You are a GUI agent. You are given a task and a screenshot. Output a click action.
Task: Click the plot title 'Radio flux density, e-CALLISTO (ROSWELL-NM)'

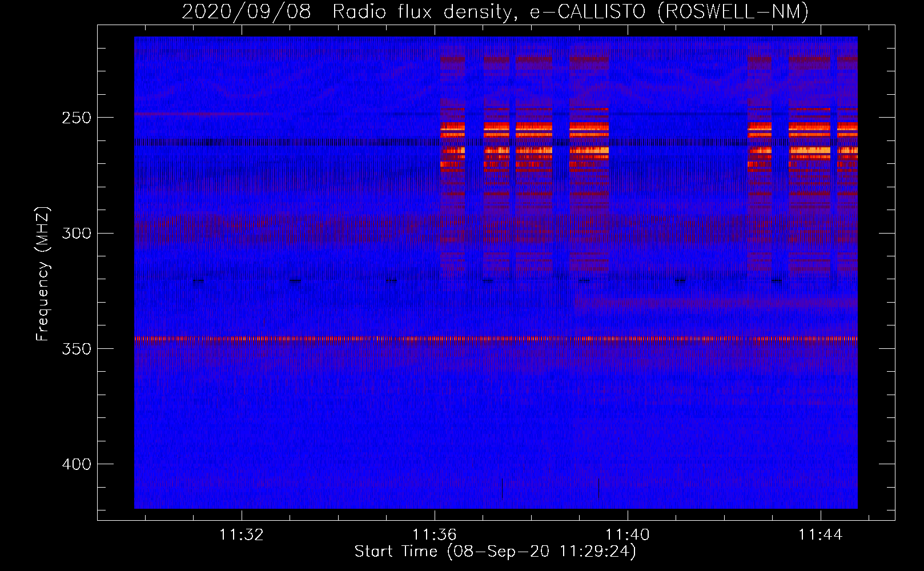pyautogui.click(x=571, y=11)
